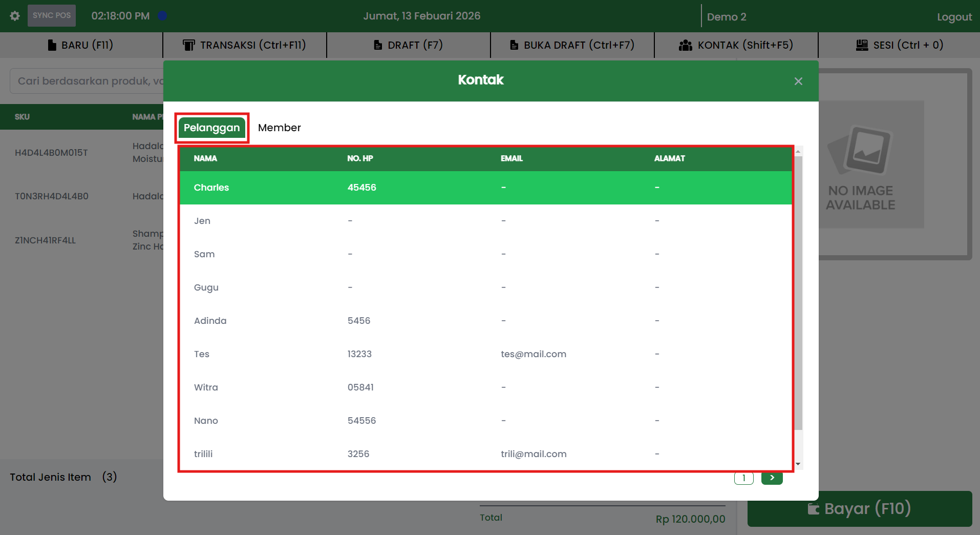Pick the customer trilili

click(485, 454)
